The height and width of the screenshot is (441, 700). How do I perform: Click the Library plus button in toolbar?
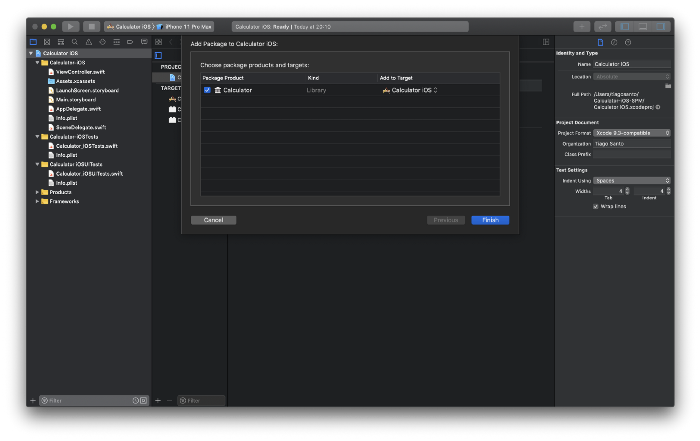pyautogui.click(x=582, y=27)
